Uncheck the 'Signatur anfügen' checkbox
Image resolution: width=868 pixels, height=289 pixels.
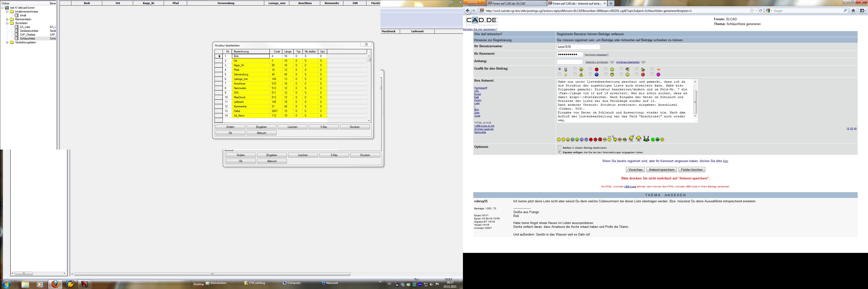[x=560, y=152]
